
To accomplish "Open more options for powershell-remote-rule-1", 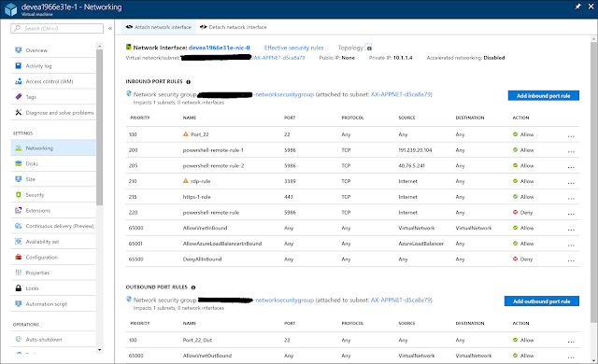I will point(571,151).
